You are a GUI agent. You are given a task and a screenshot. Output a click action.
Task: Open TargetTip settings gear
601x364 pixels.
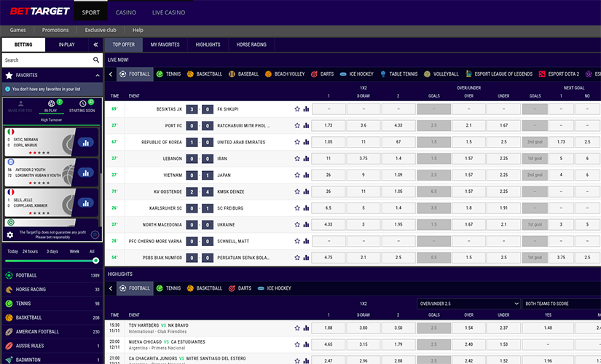pos(10,235)
